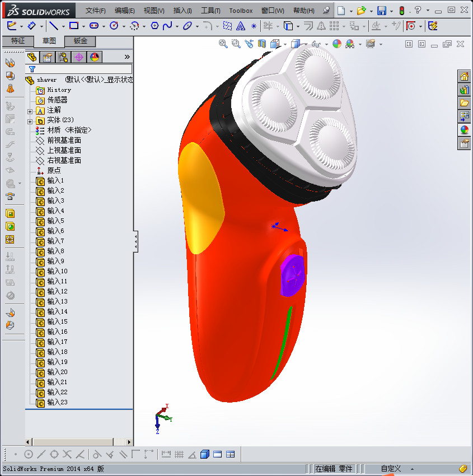Open the Toolbox menu
Screen dimensions: 473x476
coord(241,11)
